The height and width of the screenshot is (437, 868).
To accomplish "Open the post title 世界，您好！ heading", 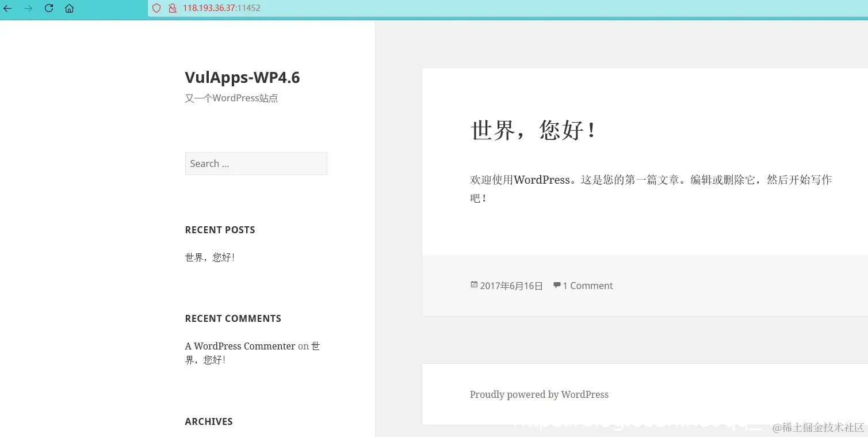I will (534, 130).
